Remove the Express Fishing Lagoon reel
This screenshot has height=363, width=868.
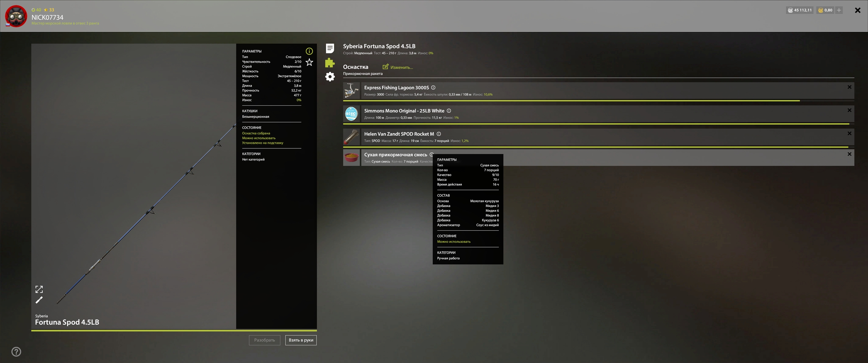[x=849, y=87]
